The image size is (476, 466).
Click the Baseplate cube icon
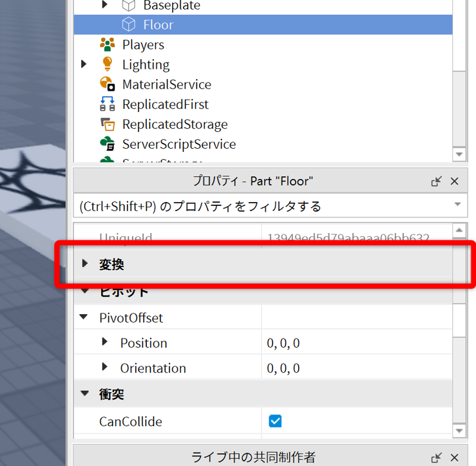coord(129,6)
